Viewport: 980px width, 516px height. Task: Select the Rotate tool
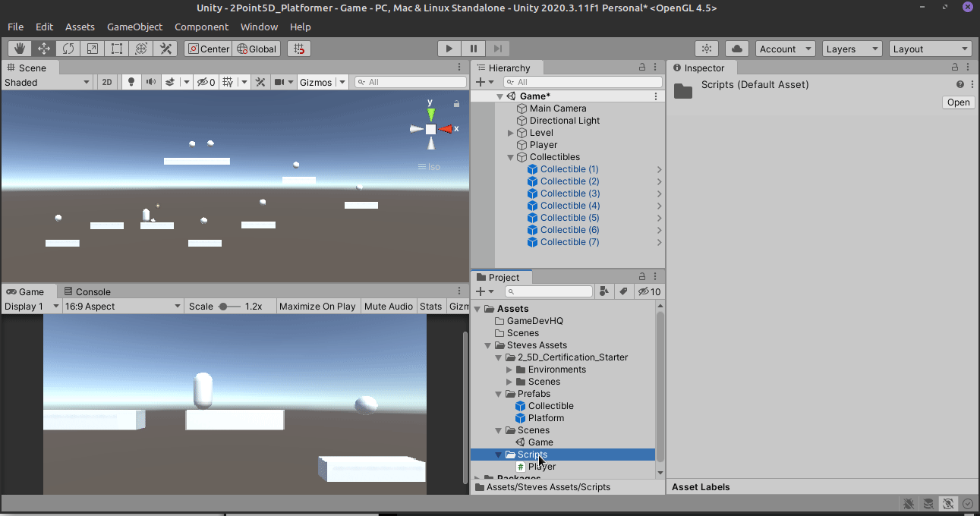coord(68,48)
